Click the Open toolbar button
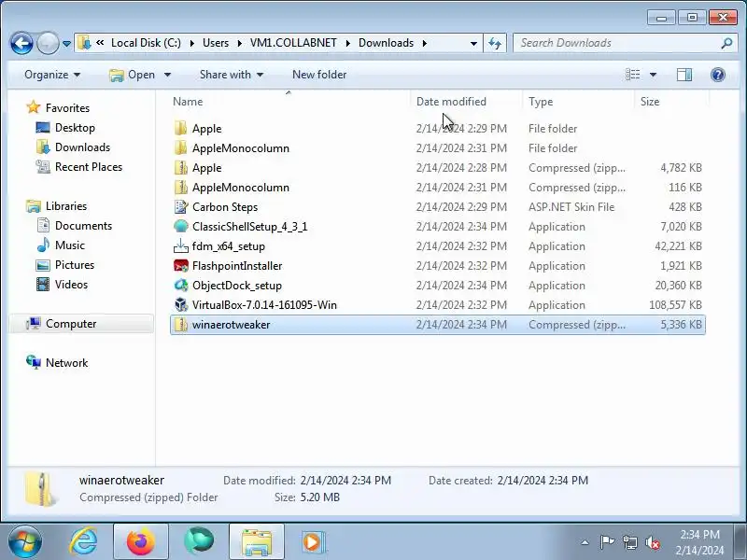This screenshot has height=560, width=747. tap(132, 75)
